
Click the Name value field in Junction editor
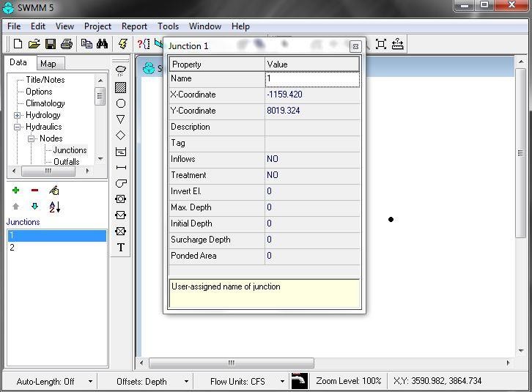click(312, 79)
